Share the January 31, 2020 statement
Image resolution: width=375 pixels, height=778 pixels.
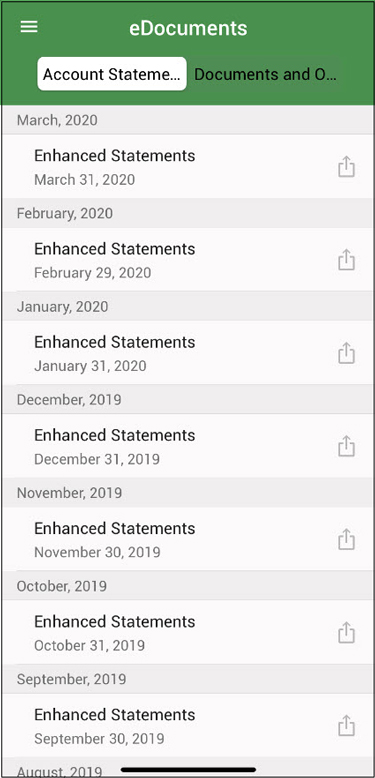click(346, 353)
